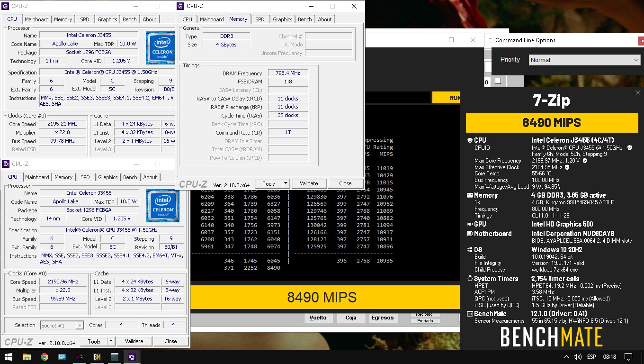Click Close button in Socket #1 CPU-Z window
This screenshot has width=644, height=364.
(171, 341)
